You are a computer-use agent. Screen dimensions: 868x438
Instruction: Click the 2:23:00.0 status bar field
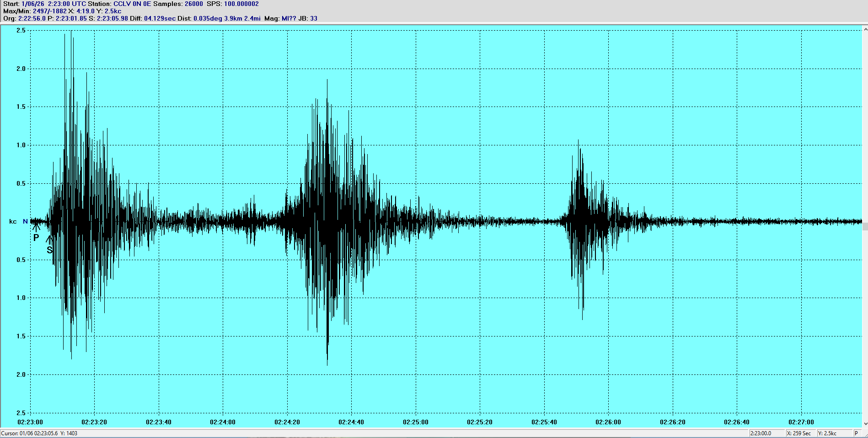761,433
